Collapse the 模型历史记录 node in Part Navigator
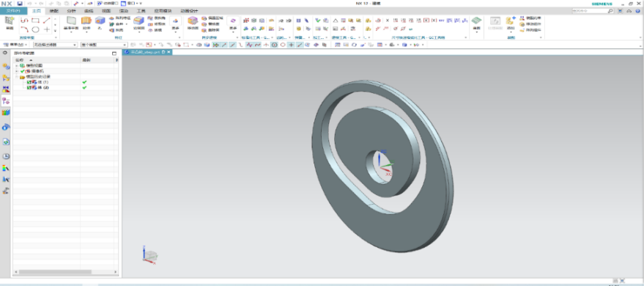The height and width of the screenshot is (286, 644). [x=17, y=77]
